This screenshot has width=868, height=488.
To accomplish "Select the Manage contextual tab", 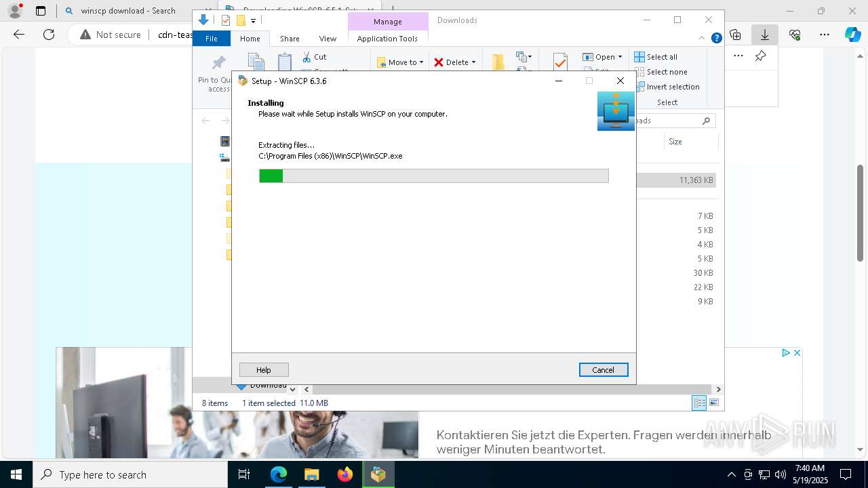I will pos(387,22).
